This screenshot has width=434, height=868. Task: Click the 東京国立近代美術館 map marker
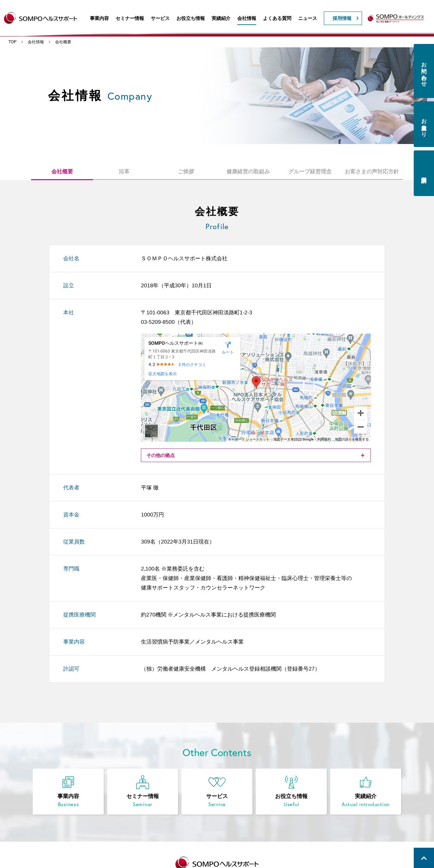tap(204, 408)
